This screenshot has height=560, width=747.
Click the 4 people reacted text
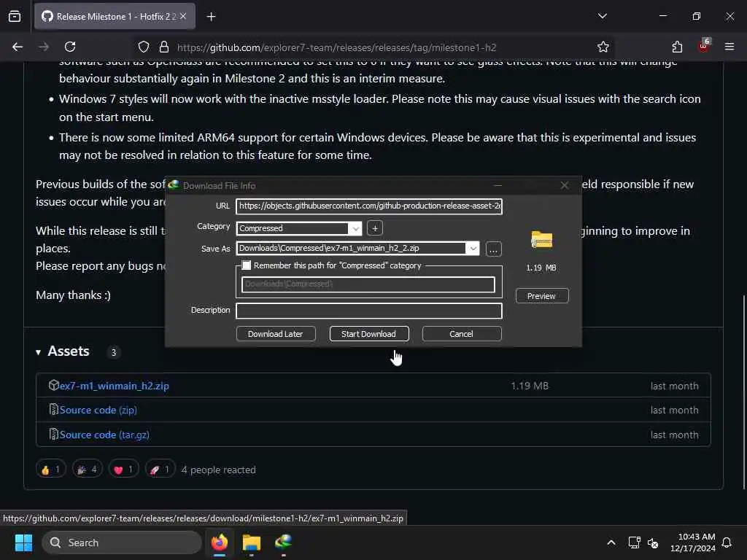(x=219, y=470)
